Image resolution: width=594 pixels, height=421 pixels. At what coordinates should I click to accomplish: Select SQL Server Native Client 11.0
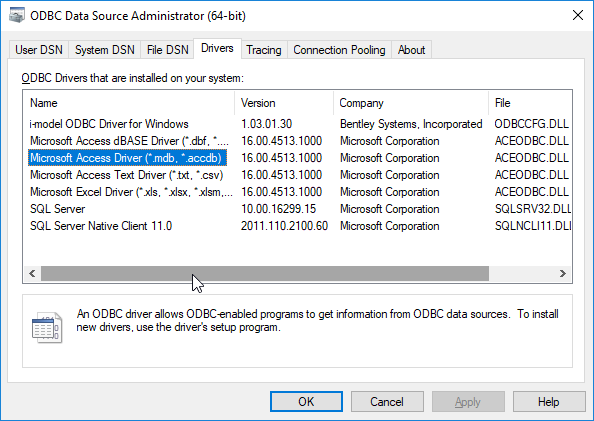pyautogui.click(x=101, y=226)
